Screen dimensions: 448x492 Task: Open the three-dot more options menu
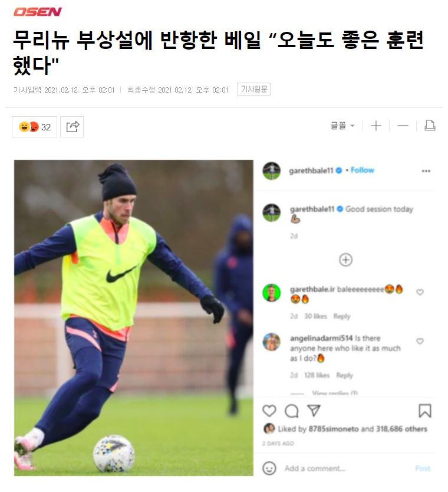[x=426, y=171]
